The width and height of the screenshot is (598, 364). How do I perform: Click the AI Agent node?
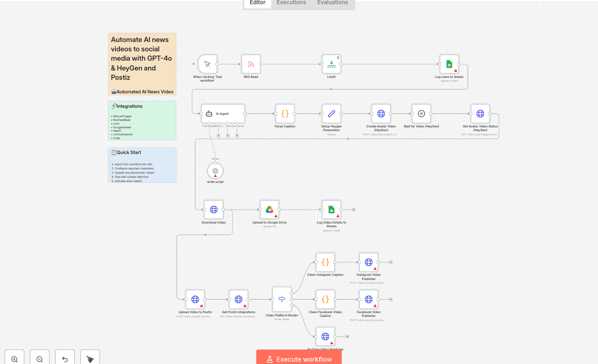point(223,114)
